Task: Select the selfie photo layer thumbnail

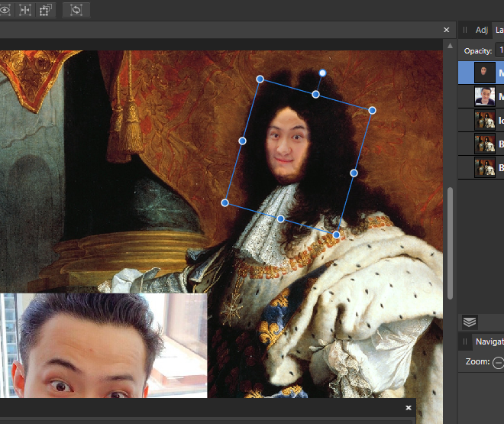Action: pos(485,96)
